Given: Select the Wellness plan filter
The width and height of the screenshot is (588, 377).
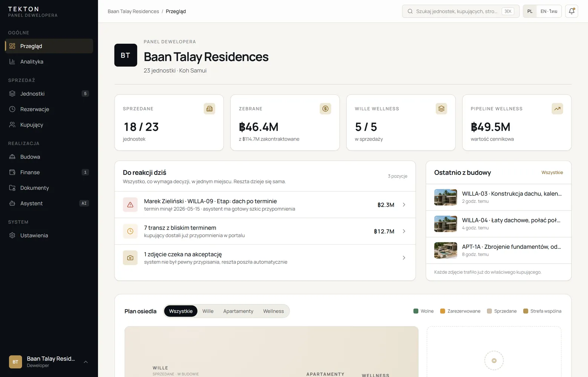Looking at the screenshot, I should coord(273,311).
